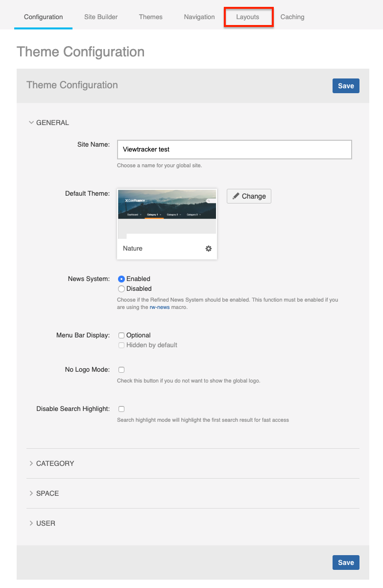Select the Enabled News System option

121,279
